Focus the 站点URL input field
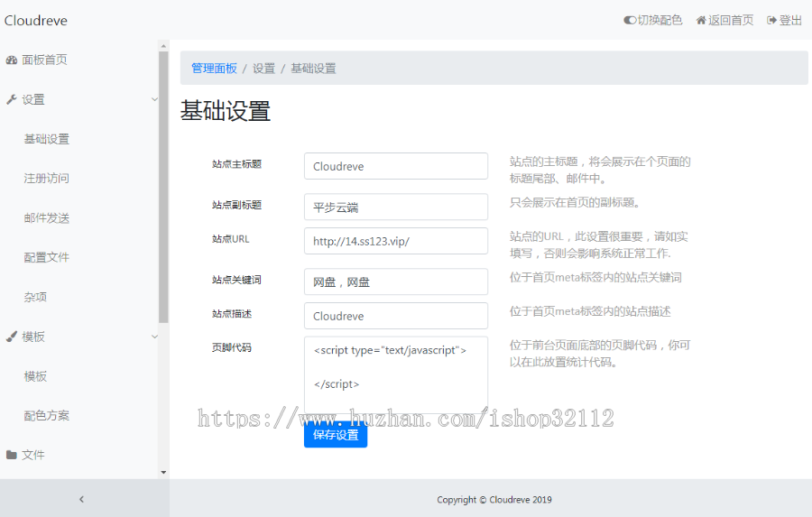Viewport: 812px width, 517px height. tap(396, 241)
